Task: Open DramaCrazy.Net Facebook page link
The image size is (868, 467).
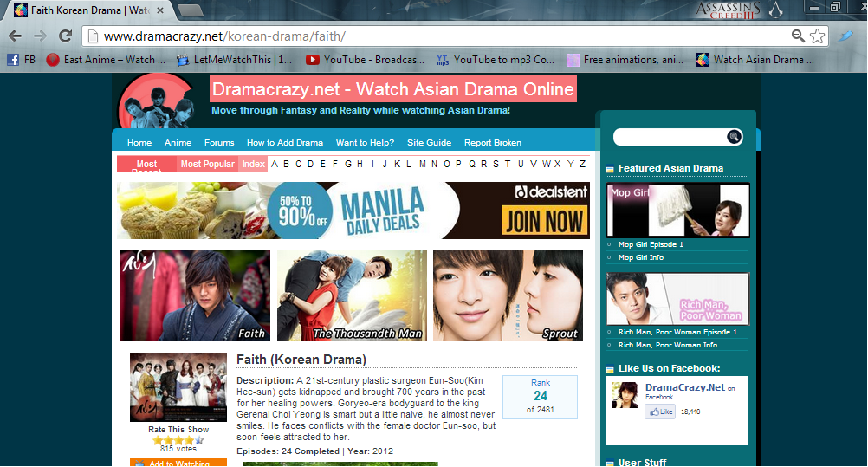Action: point(684,387)
